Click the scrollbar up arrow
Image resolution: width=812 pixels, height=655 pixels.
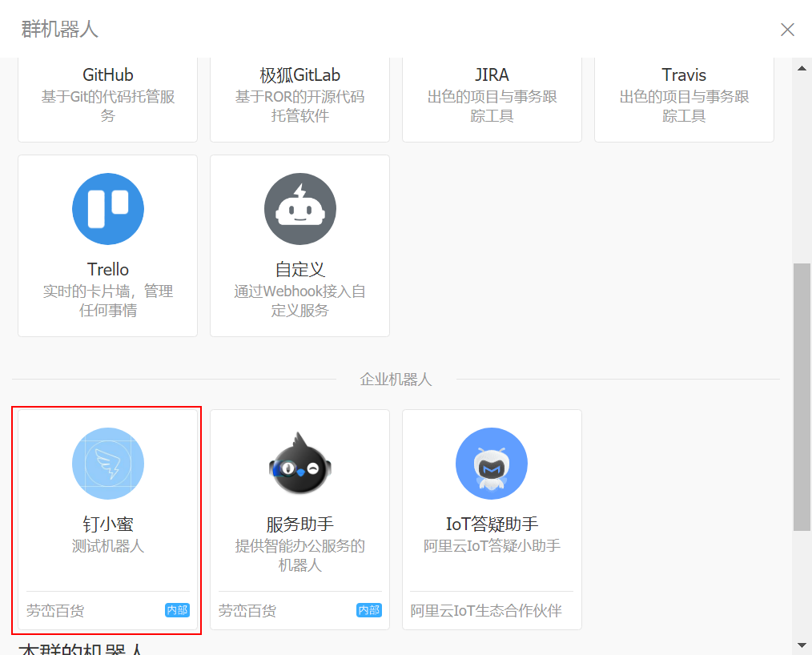(x=802, y=68)
